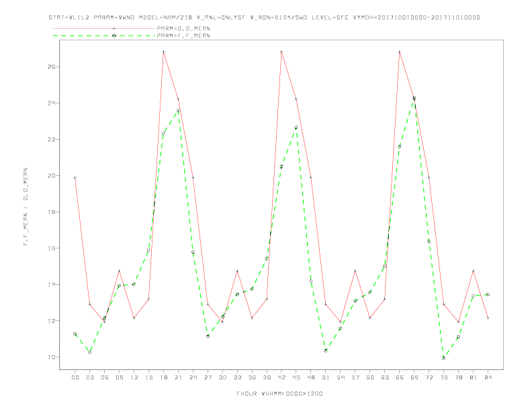Click the x-axis tick label 45
Viewport: 532px width, 411px height.
click(x=296, y=377)
